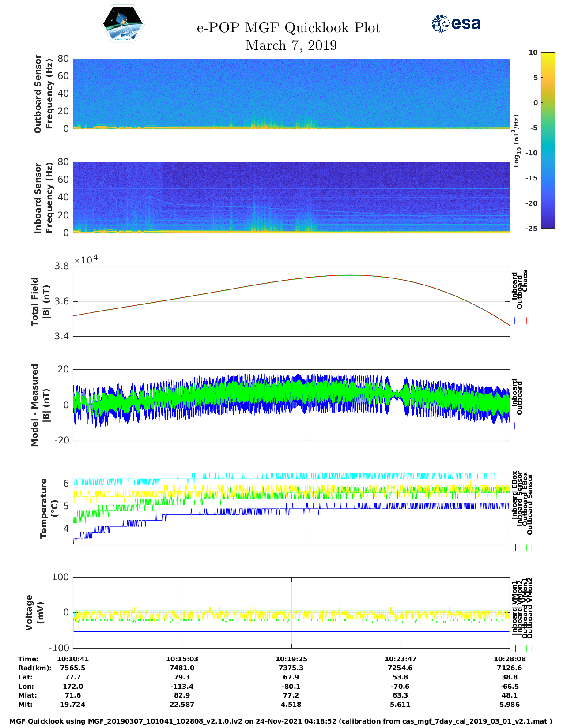
Task: Click the Total Field |B| curve plot
Action: (x=291, y=301)
